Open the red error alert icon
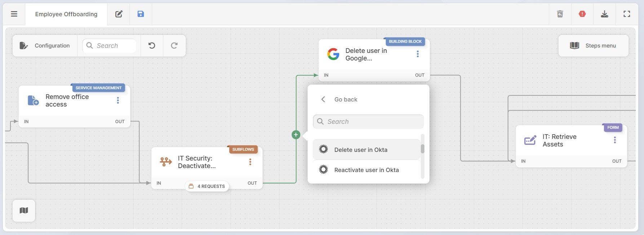Viewport: 644px width, 235px height. (582, 14)
